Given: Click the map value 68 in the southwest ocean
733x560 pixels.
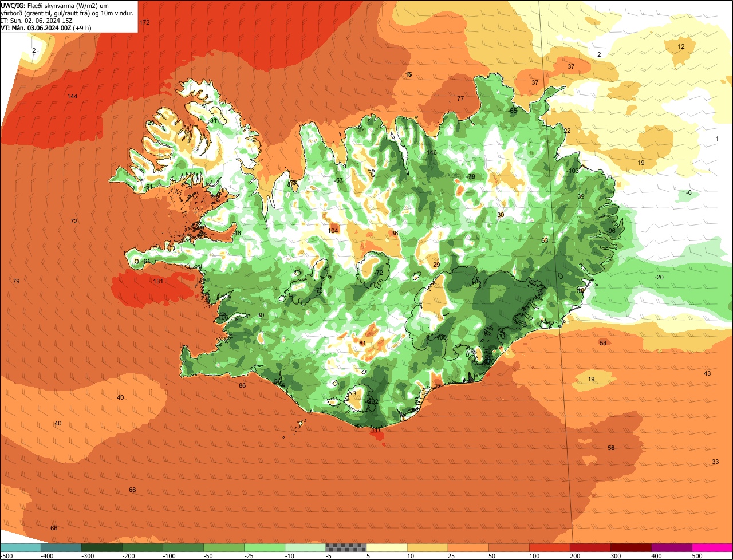Looking at the screenshot, I should [132, 490].
